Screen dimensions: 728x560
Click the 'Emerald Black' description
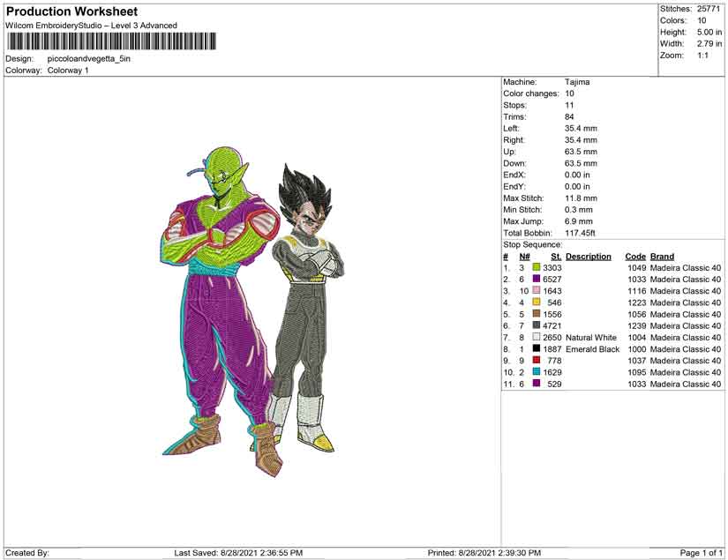(592, 349)
